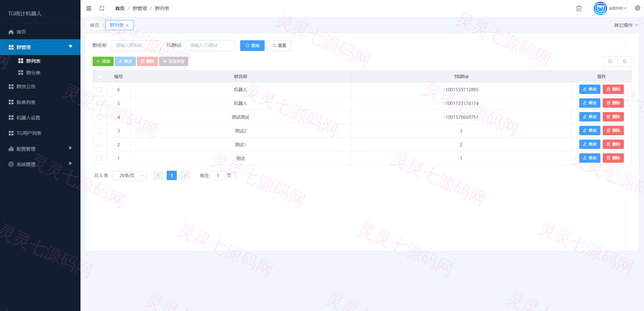Check the row for 测试测试
Screen dimensions: 644x311
pyautogui.click(x=99, y=117)
